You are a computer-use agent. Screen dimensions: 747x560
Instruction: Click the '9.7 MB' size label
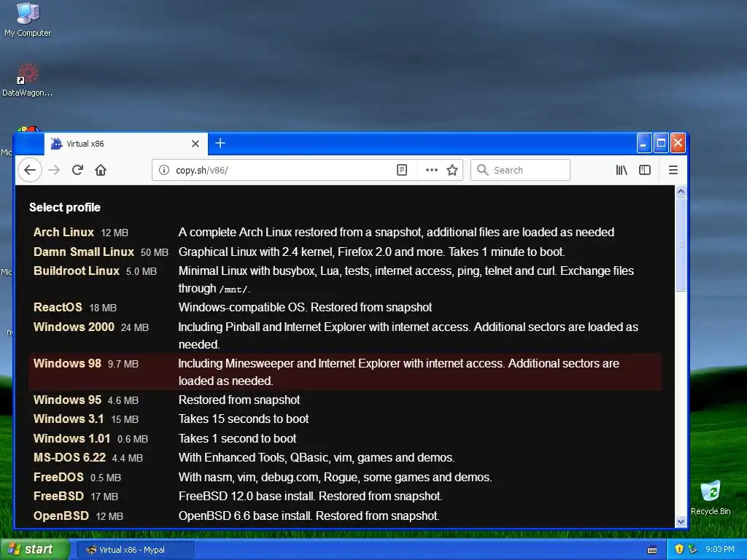tap(123, 364)
